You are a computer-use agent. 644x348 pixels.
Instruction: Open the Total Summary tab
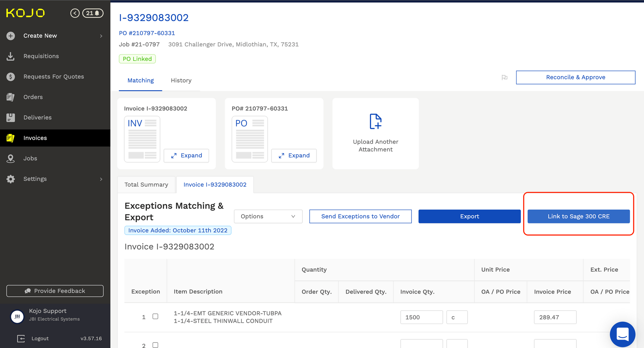pyautogui.click(x=146, y=184)
